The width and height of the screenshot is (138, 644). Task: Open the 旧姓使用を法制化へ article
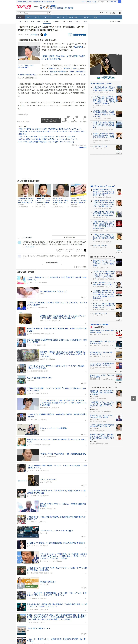click(57, 330)
